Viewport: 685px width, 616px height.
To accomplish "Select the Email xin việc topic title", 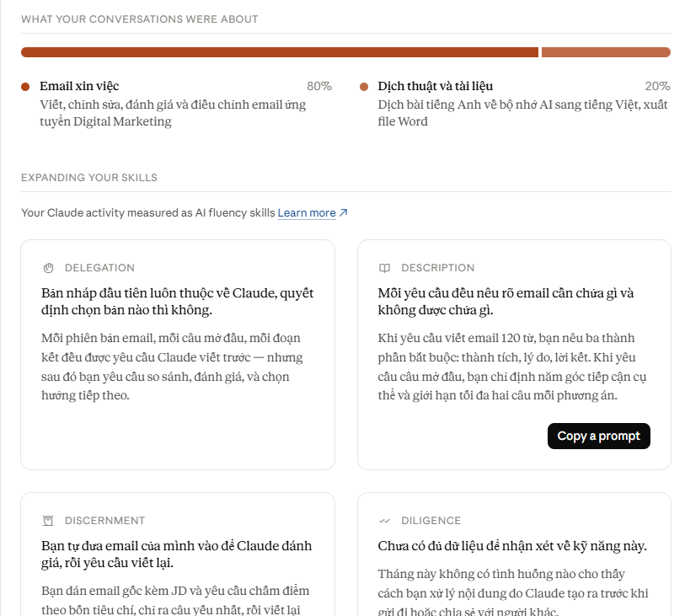I will [x=79, y=86].
